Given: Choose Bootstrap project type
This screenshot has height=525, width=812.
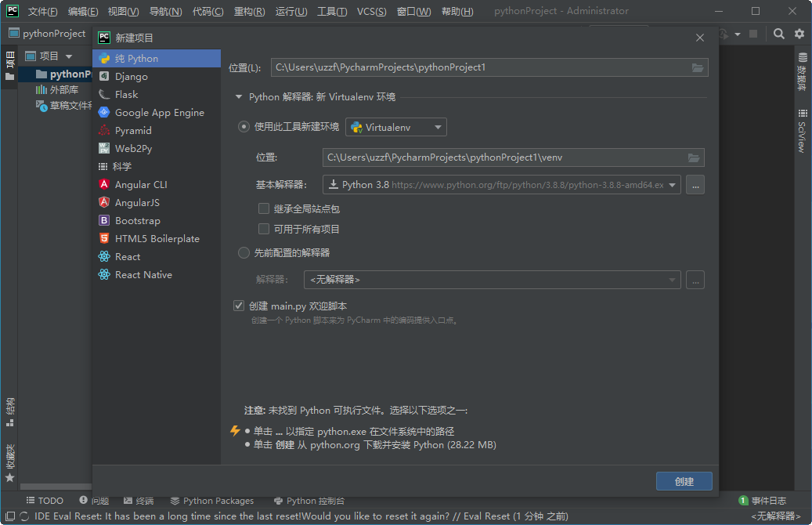Looking at the screenshot, I should click(157, 221).
